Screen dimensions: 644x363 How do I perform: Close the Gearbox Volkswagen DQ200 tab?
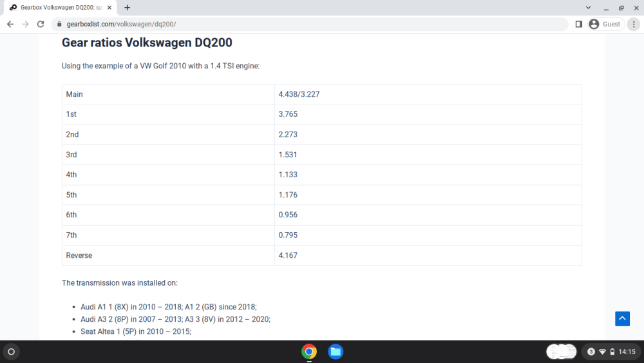pyautogui.click(x=109, y=7)
